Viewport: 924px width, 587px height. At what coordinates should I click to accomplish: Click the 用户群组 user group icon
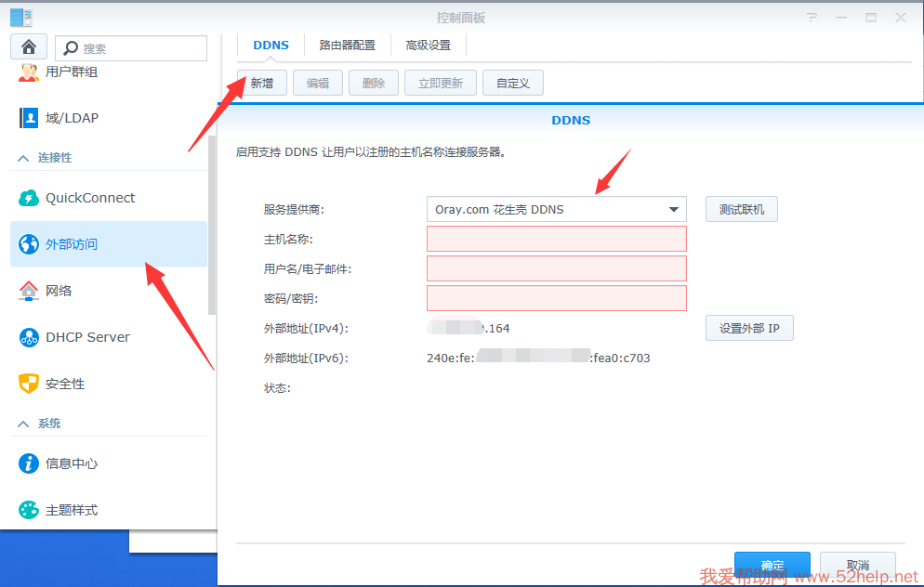pos(29,72)
